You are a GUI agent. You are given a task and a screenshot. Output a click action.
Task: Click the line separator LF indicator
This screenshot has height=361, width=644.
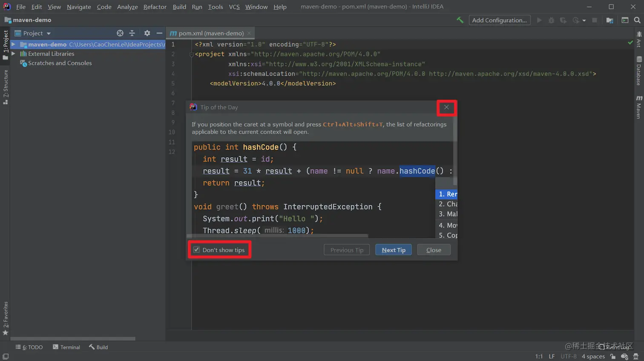click(x=552, y=356)
